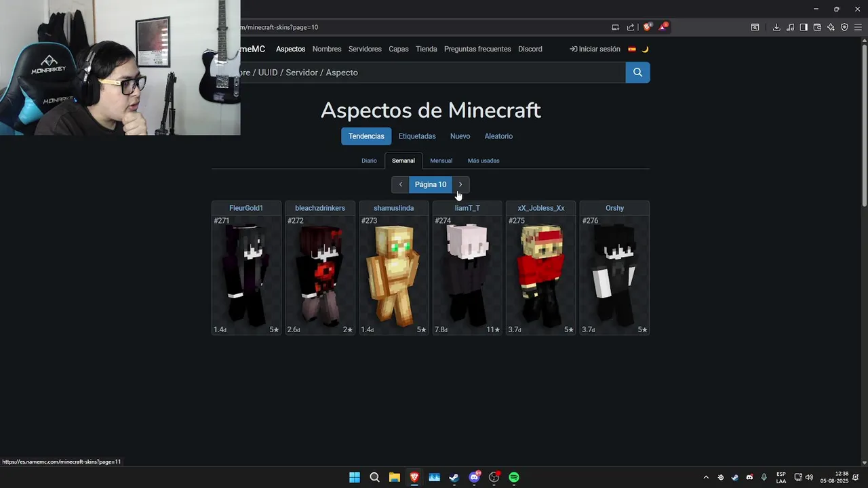
Task: Select the Etiquetadas tab
Action: pos(417,136)
